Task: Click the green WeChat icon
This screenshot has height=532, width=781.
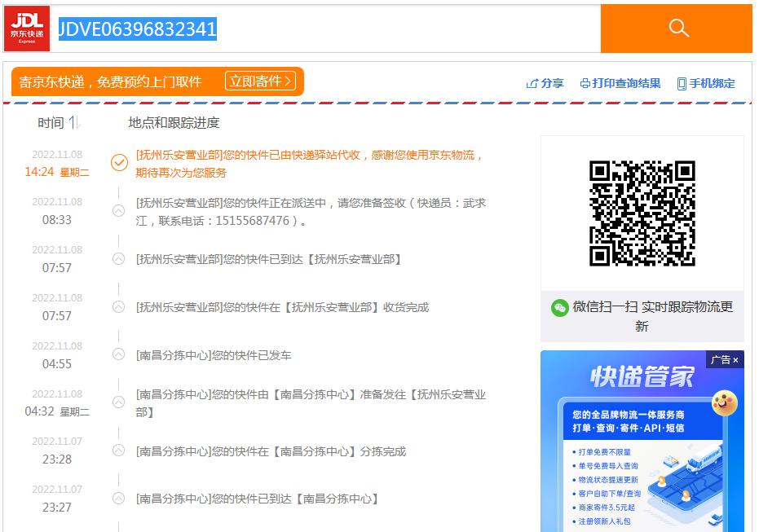Action: [x=560, y=308]
